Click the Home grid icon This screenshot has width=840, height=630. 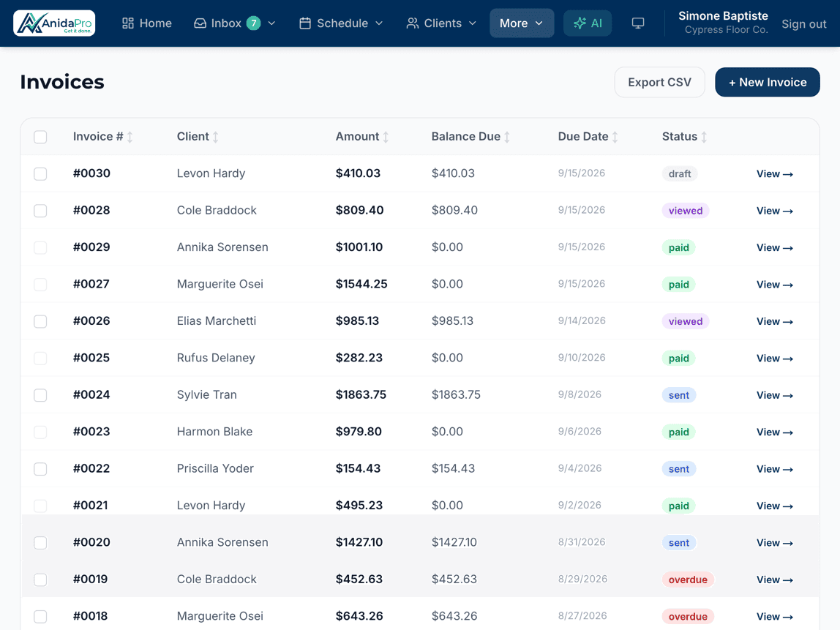(x=127, y=23)
